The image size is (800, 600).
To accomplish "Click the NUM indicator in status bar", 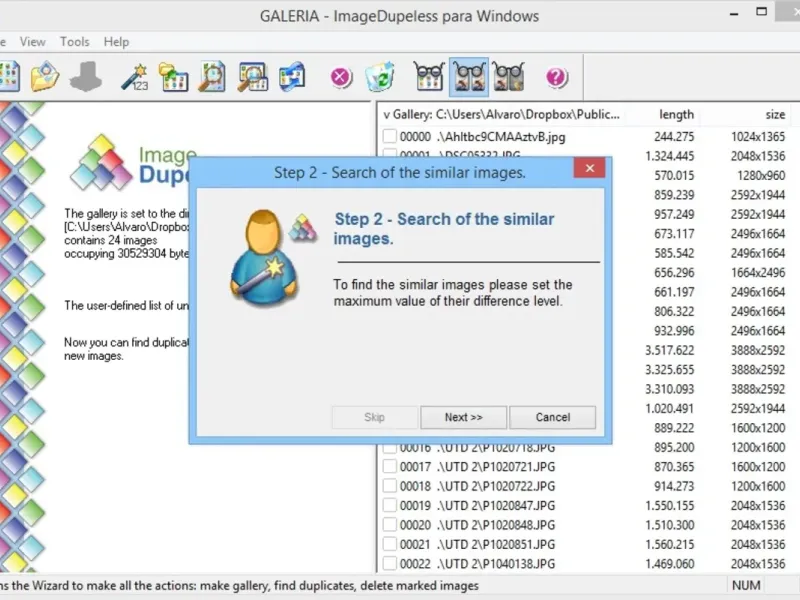I will pyautogui.click(x=746, y=585).
